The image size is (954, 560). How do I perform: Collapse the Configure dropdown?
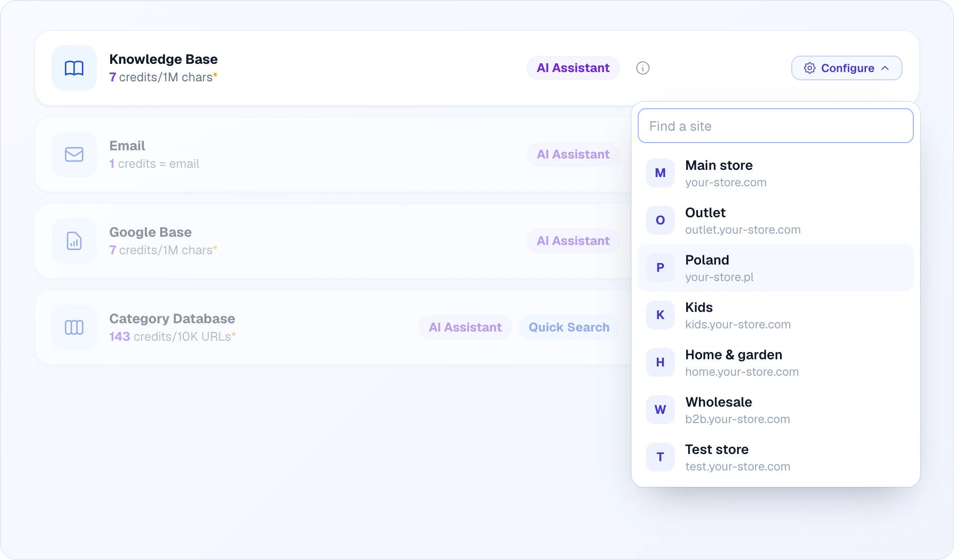[847, 68]
